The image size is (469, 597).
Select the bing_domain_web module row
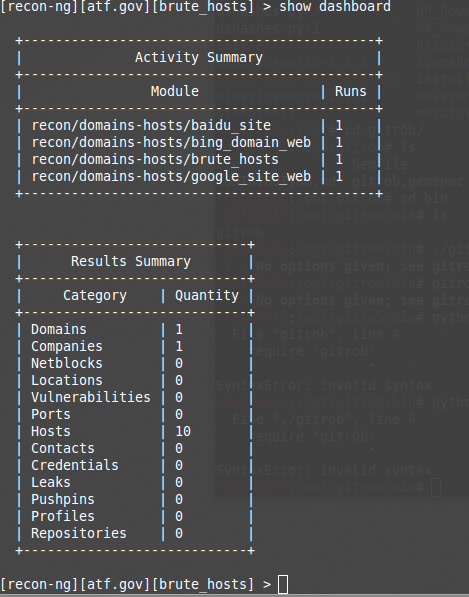pos(199,142)
